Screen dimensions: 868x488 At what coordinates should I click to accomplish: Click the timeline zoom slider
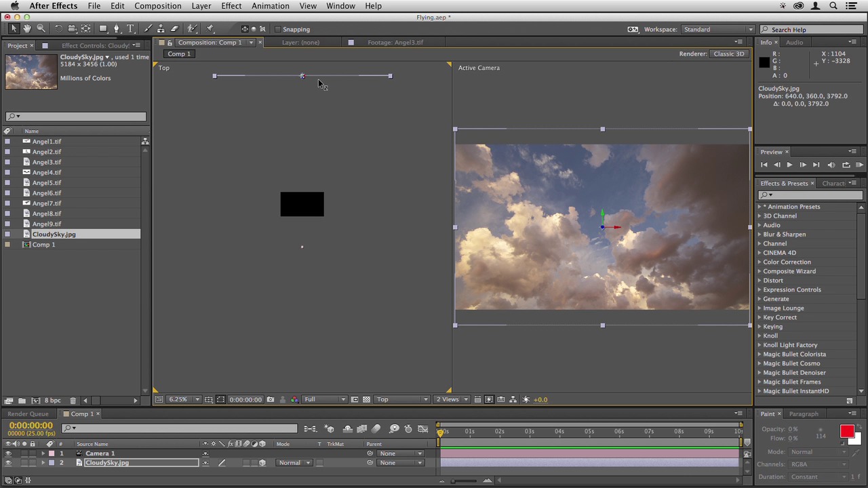coord(464,481)
